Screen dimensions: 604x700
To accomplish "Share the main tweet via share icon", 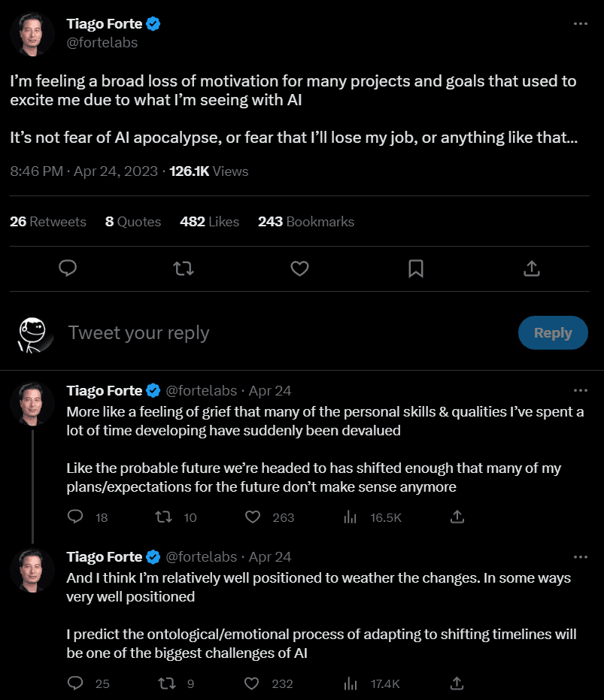I will [532, 268].
